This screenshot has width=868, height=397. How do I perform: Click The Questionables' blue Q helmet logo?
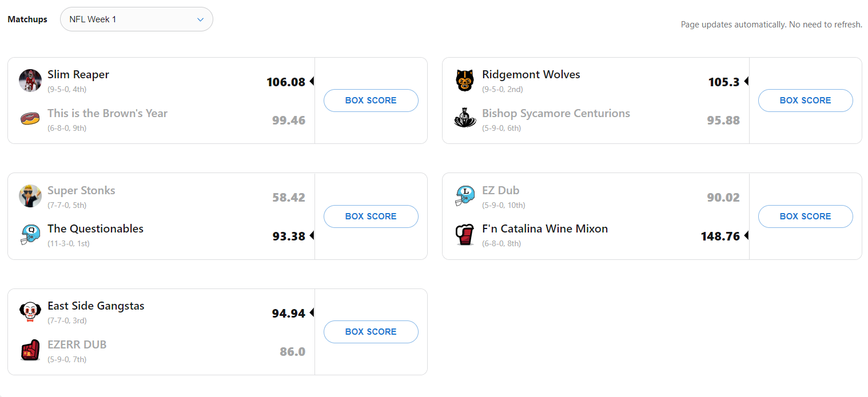(30, 235)
